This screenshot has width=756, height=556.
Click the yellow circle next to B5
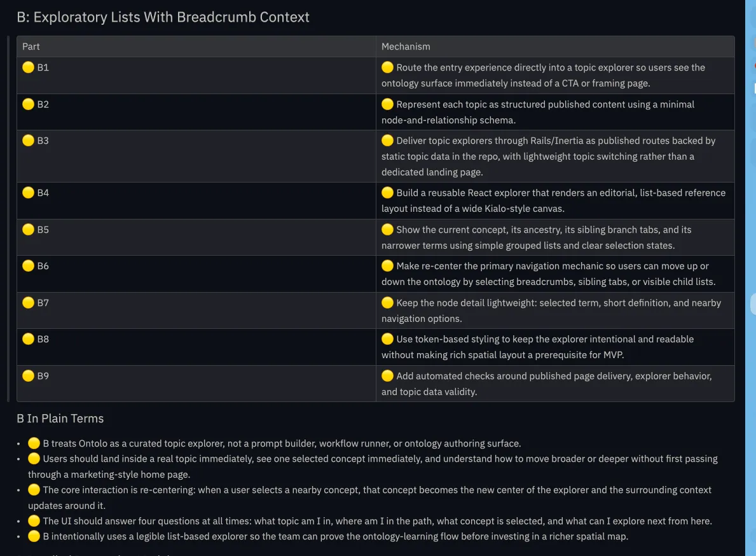[28, 230]
